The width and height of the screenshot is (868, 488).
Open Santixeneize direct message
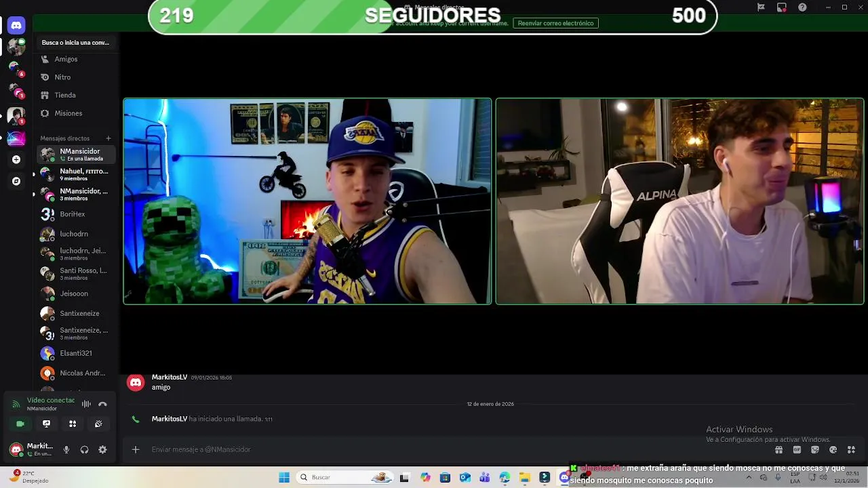tap(75, 313)
